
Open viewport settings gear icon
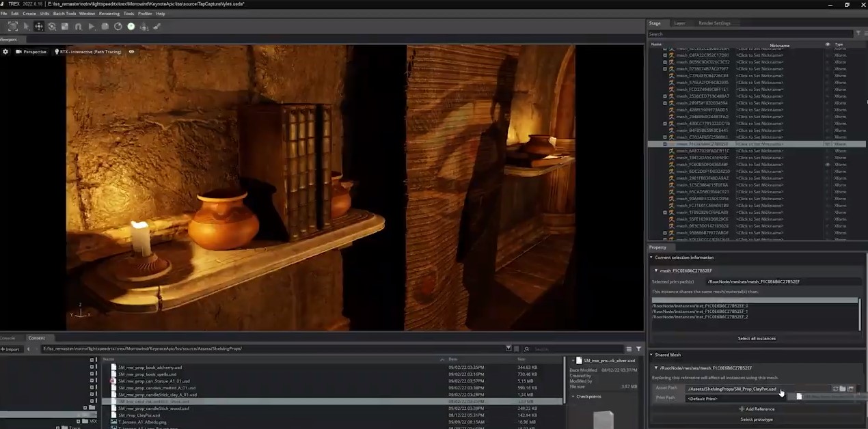tap(5, 52)
